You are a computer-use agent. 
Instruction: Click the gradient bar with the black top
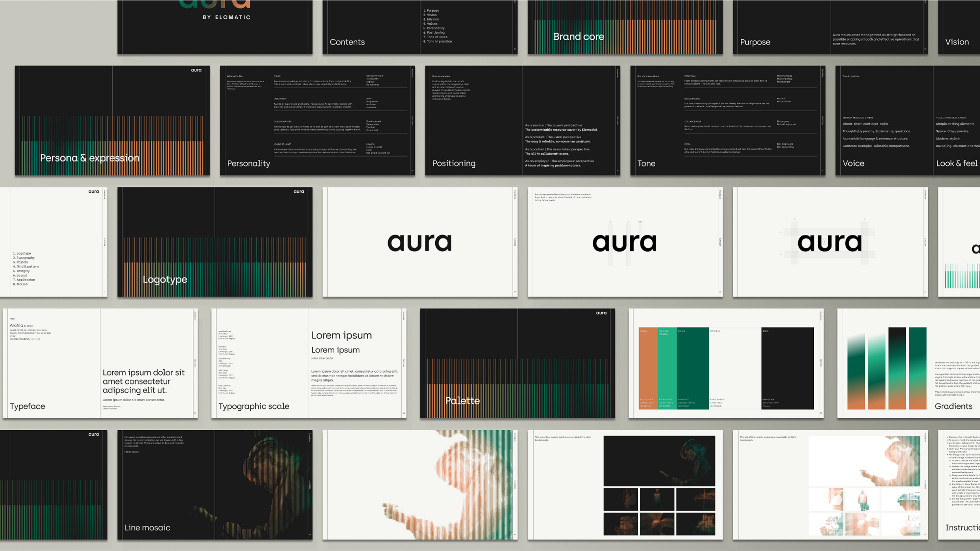pos(897,368)
